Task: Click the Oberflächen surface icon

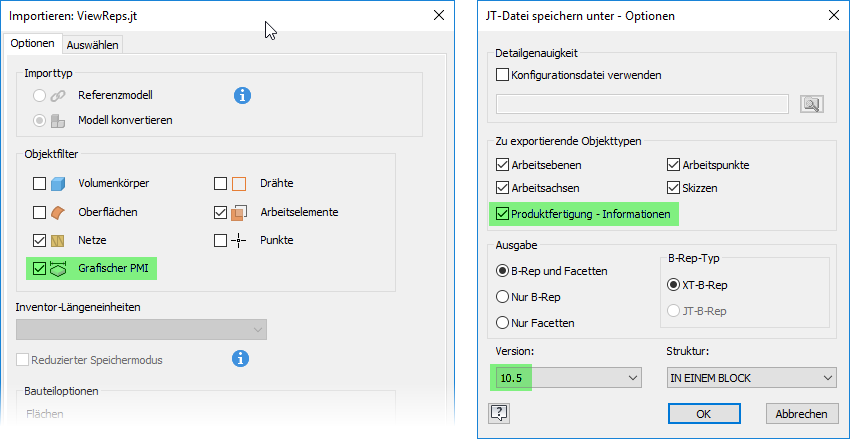Action: pos(59,212)
